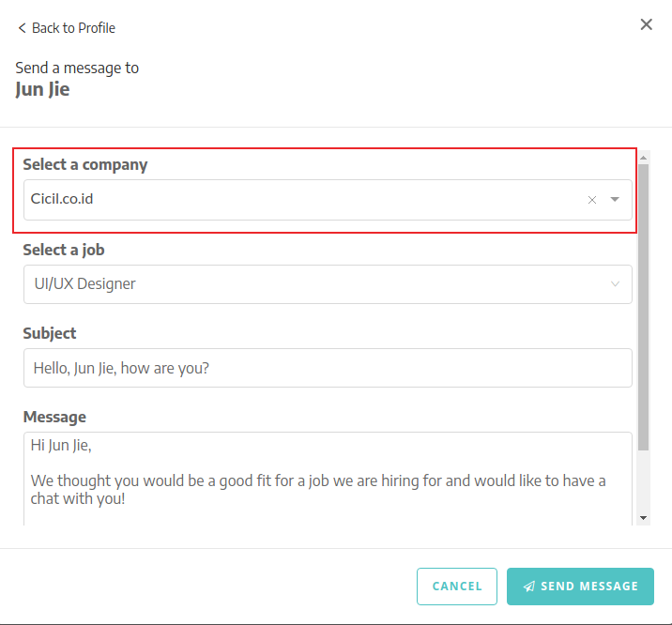Focus the Subject text field

(x=328, y=368)
